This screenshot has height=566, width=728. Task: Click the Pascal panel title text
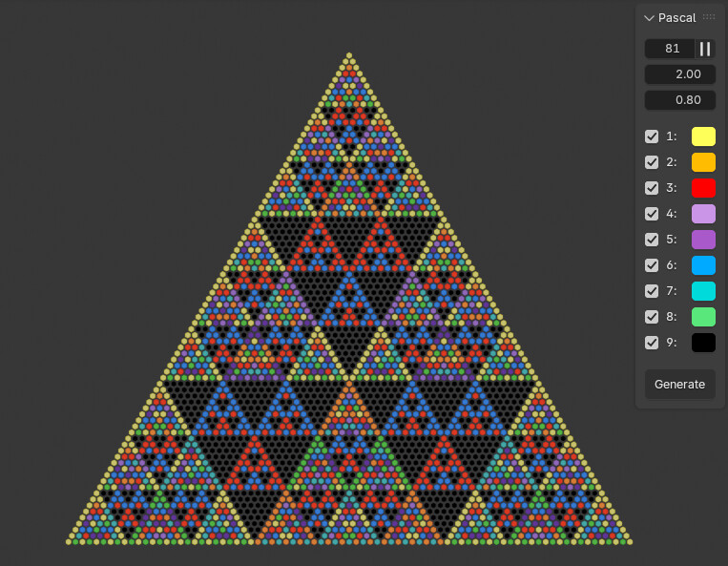pos(676,18)
